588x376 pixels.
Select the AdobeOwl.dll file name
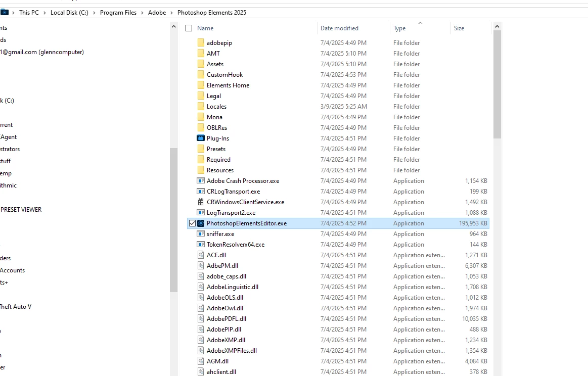tap(225, 308)
